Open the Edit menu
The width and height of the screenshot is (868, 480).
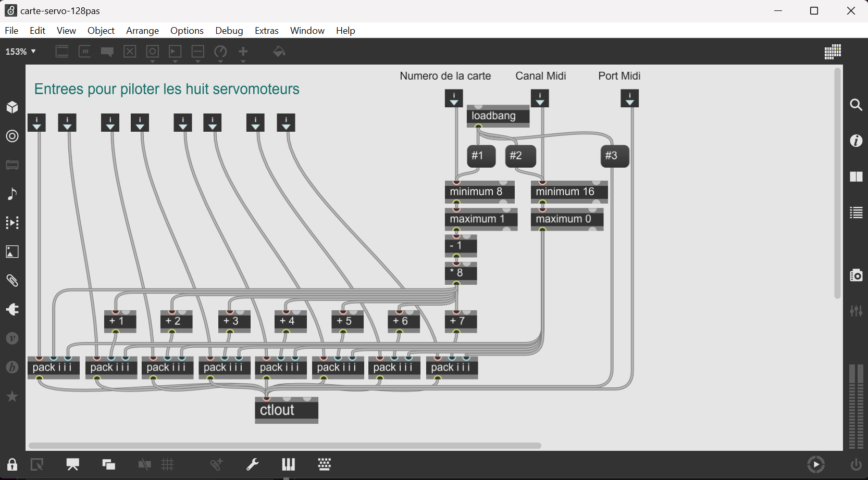pos(38,31)
